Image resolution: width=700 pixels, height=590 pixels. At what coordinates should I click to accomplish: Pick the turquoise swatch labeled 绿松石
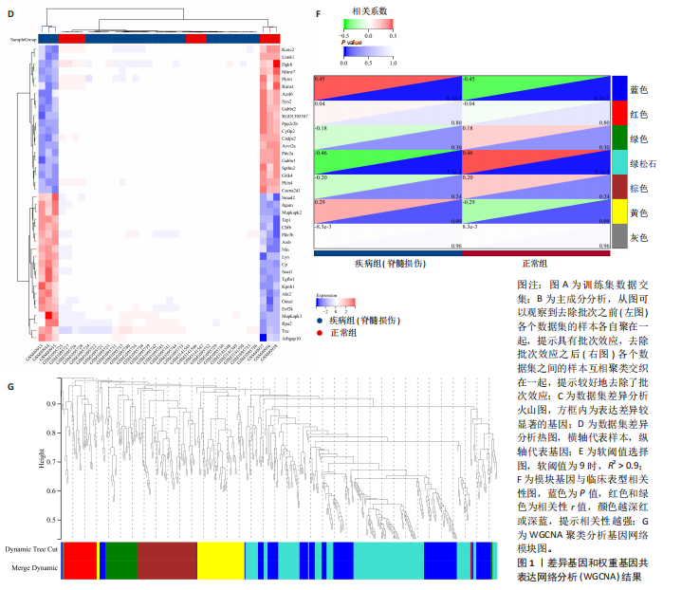(x=619, y=163)
